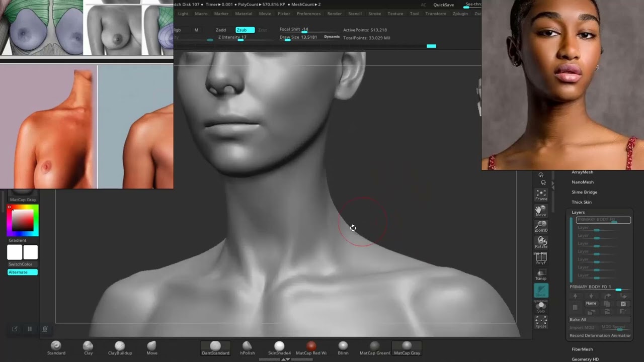
Task: Apply the MatCap Gray material in bottom shelf
Action: coord(407,348)
